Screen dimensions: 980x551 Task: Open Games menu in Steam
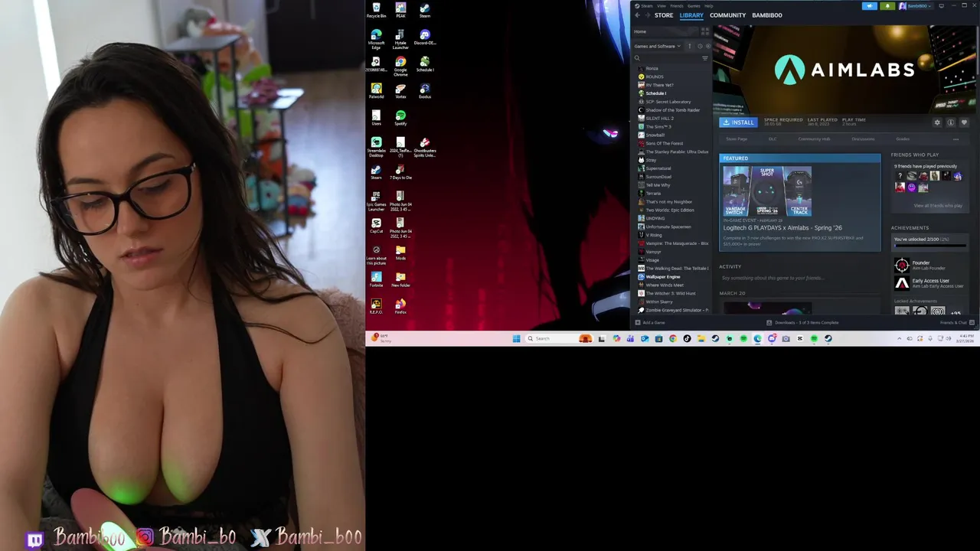pos(694,5)
